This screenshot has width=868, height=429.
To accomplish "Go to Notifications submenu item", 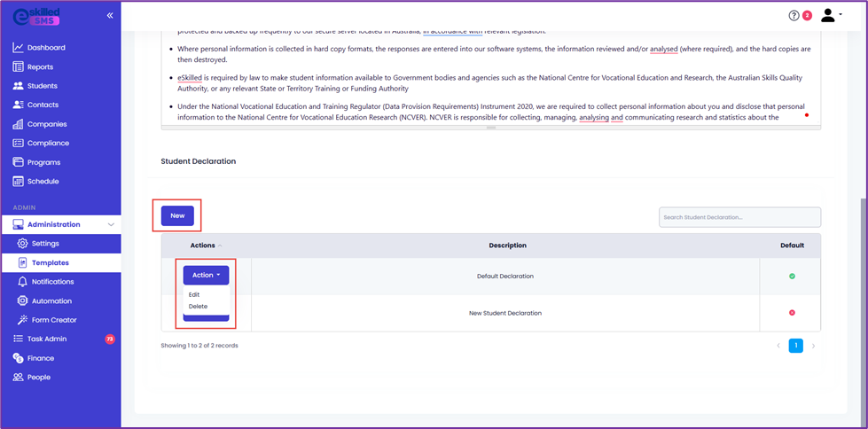I will click(52, 282).
